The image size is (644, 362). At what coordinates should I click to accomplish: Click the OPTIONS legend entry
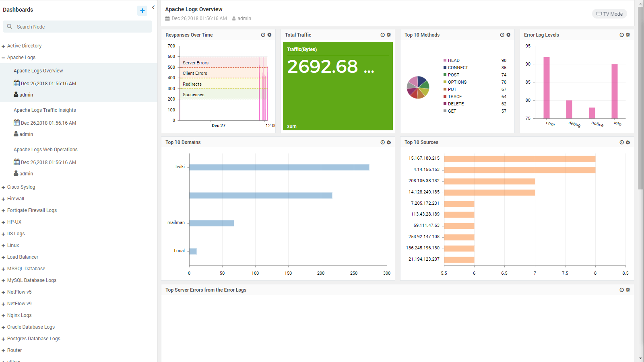(457, 82)
